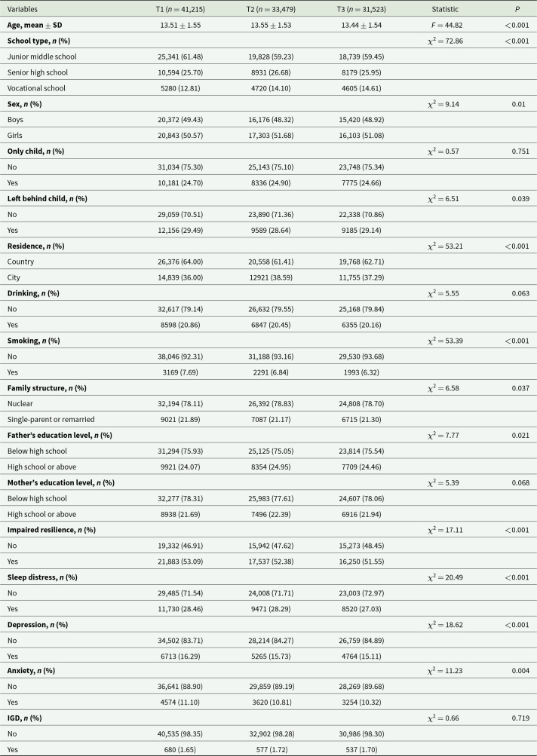Select the Left behind child row heading
This screenshot has width=537, height=756.
47,198
